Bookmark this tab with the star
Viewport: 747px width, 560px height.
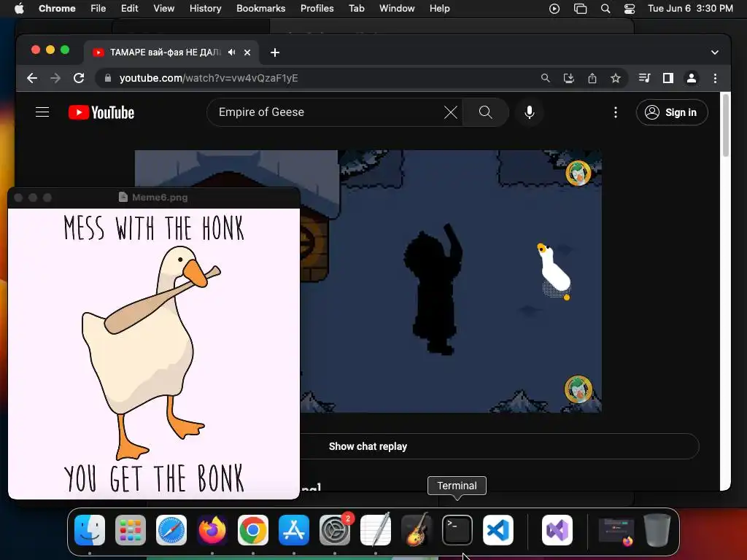[x=616, y=78]
